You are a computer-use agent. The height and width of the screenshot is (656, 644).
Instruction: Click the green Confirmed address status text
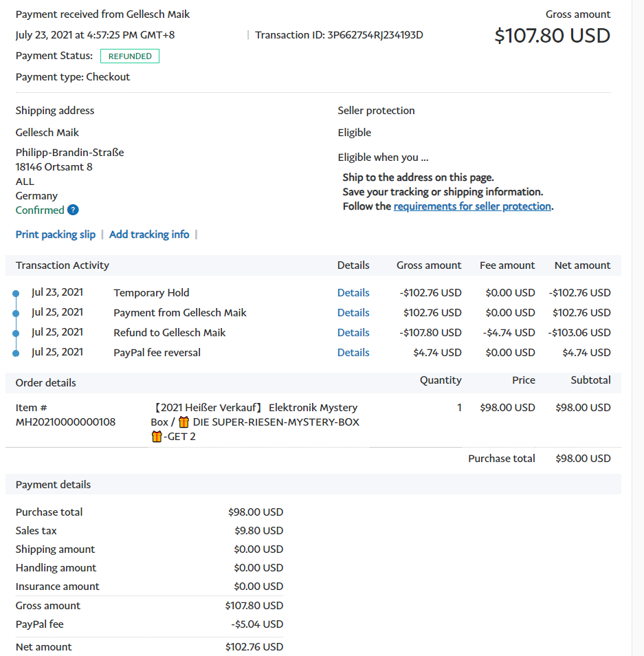[x=40, y=210]
